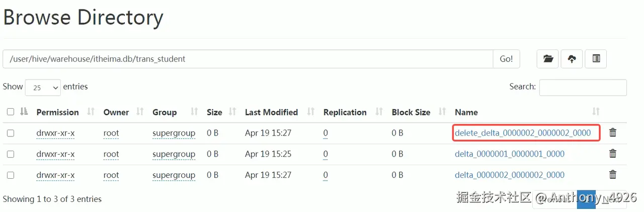Toggle the select-all checkbox in header
The height and width of the screenshot is (212, 644).
pos(11,112)
